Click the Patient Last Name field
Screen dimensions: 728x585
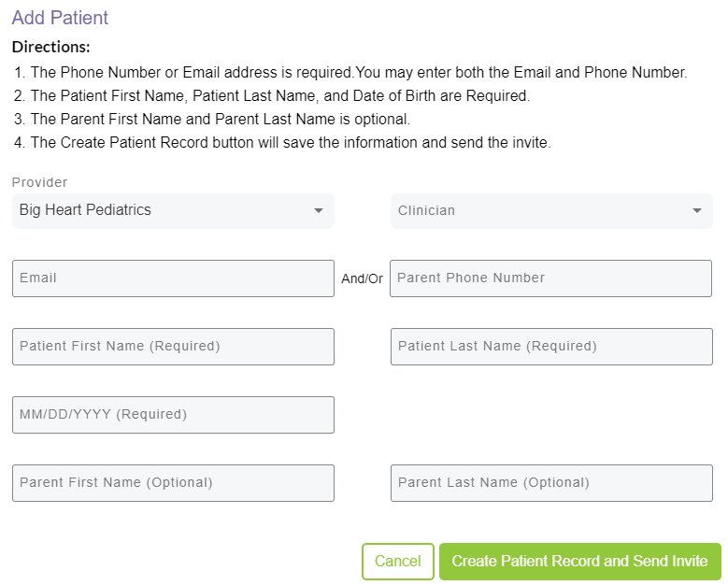pos(551,347)
